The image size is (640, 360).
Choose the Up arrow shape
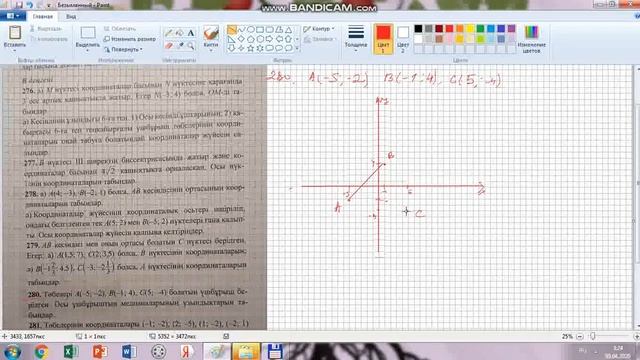pyautogui.click(x=289, y=39)
